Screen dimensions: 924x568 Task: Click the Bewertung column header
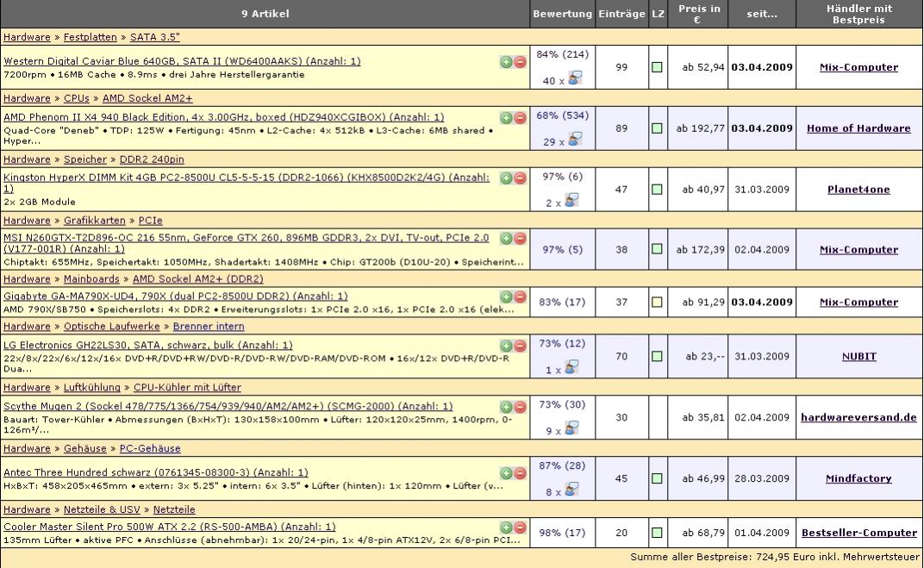(x=562, y=14)
